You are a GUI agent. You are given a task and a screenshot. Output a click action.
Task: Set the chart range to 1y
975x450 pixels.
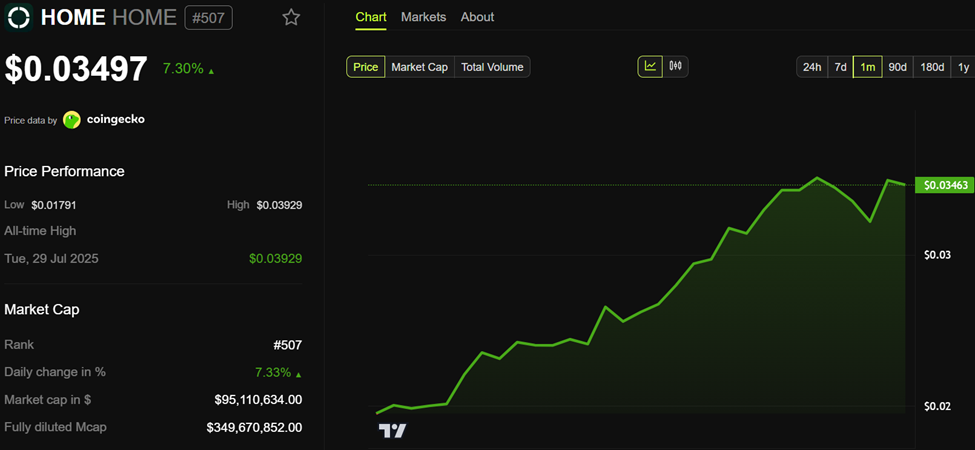pos(963,67)
